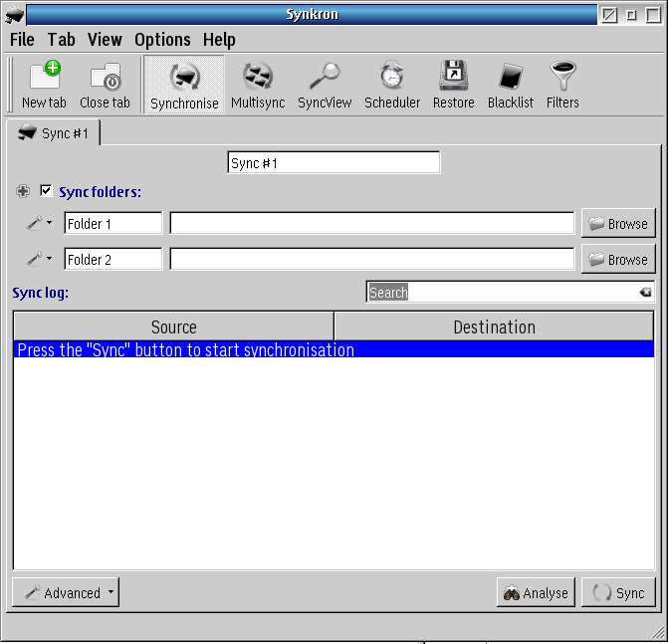
Task: Open the wrench dropdown for Folder 1
Action: (40, 223)
